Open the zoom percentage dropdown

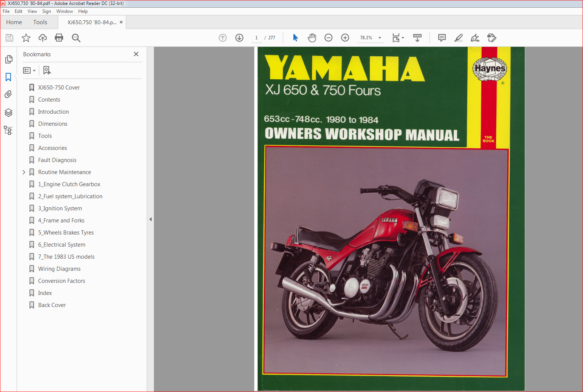[x=380, y=38]
